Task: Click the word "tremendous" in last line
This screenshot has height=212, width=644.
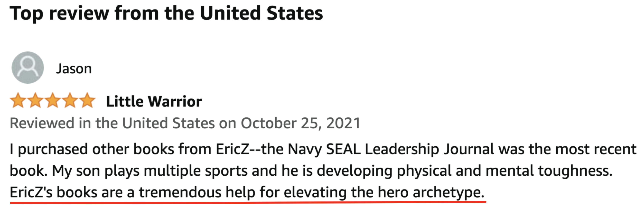Action: point(180,192)
